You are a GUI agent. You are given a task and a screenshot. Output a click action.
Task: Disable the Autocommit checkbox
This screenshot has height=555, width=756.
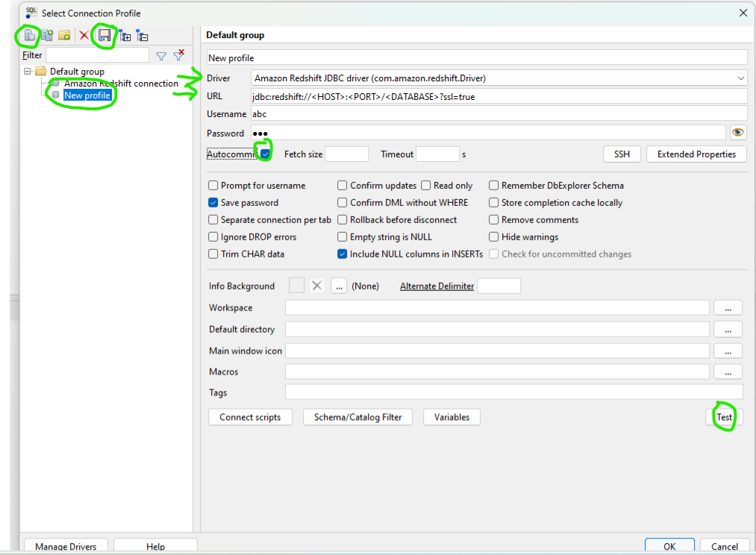(x=265, y=154)
